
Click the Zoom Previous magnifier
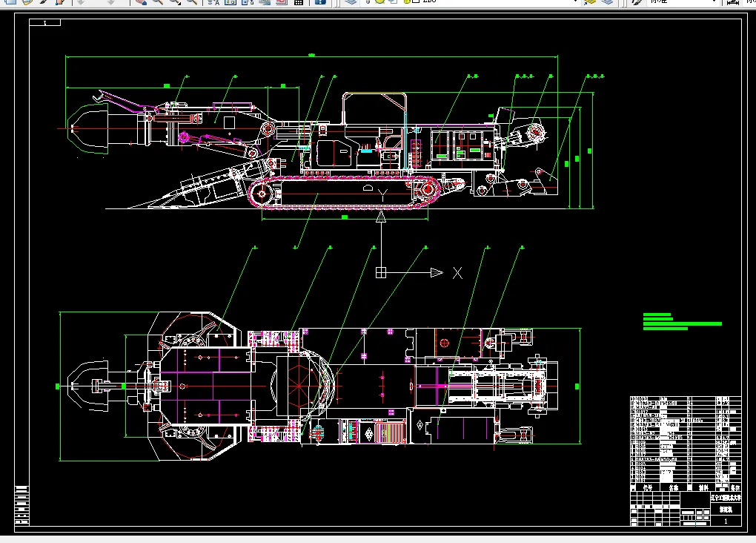coord(192,2)
